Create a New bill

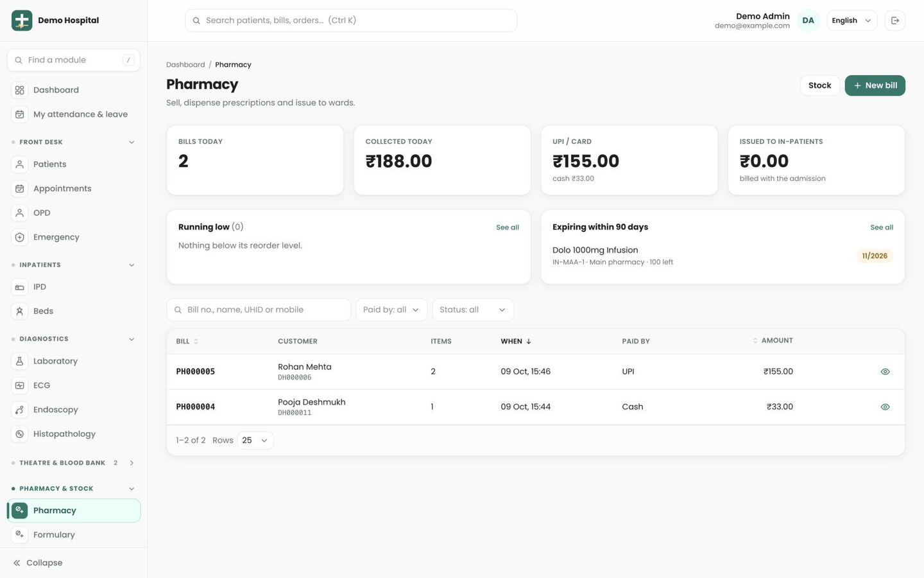click(x=875, y=85)
